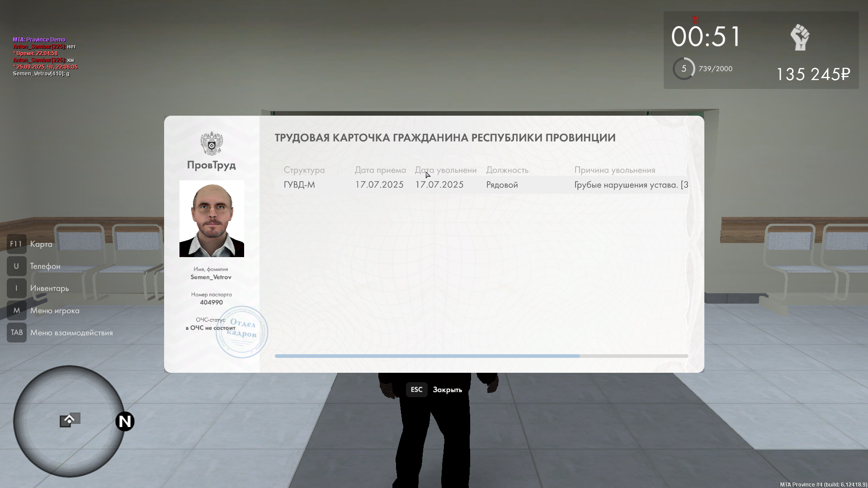Click the circular level 5 indicator
Viewport: 868px width, 488px height.
(x=684, y=69)
